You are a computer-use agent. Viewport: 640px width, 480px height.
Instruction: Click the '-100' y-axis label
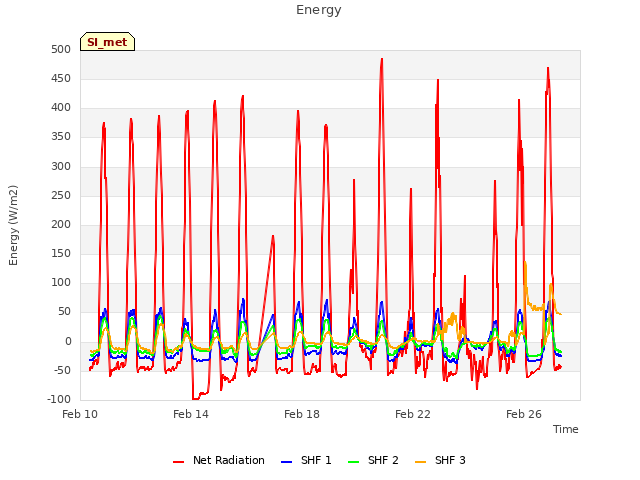point(59,399)
